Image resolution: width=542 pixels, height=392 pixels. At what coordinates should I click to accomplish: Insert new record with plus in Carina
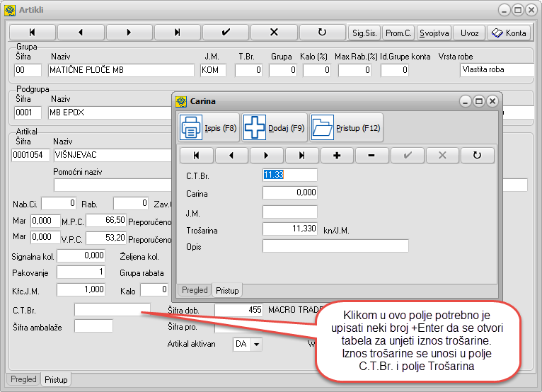[x=337, y=155]
